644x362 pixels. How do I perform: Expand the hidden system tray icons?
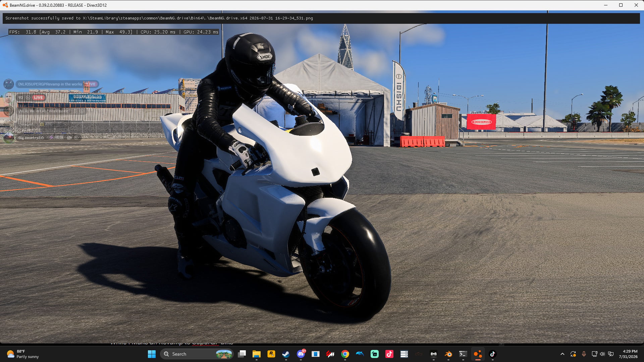tap(562, 354)
